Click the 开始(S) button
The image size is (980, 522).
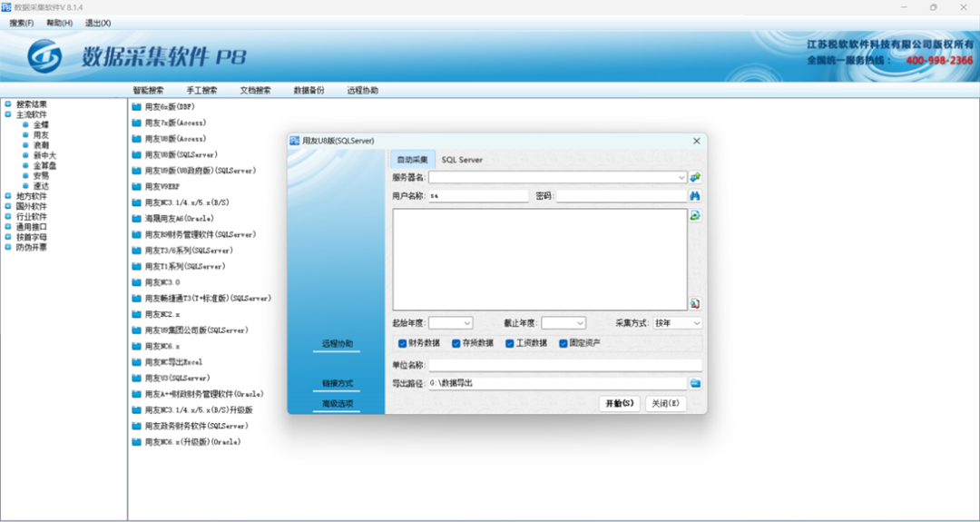click(x=620, y=404)
